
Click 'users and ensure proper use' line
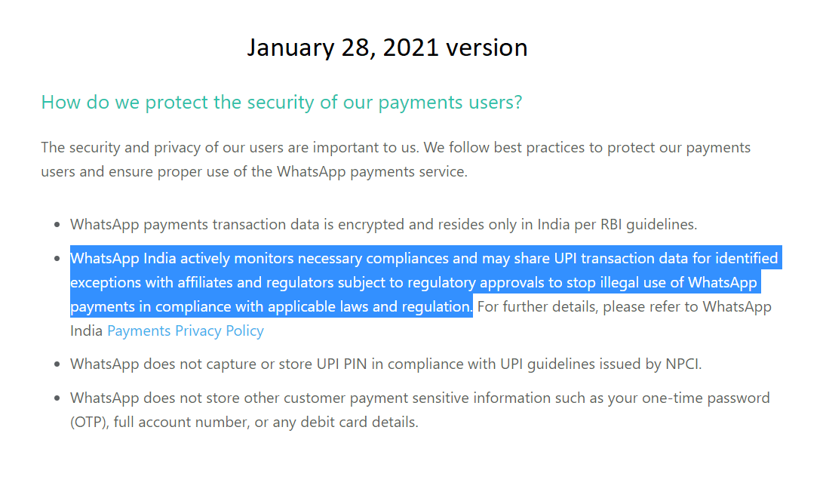coord(254,172)
